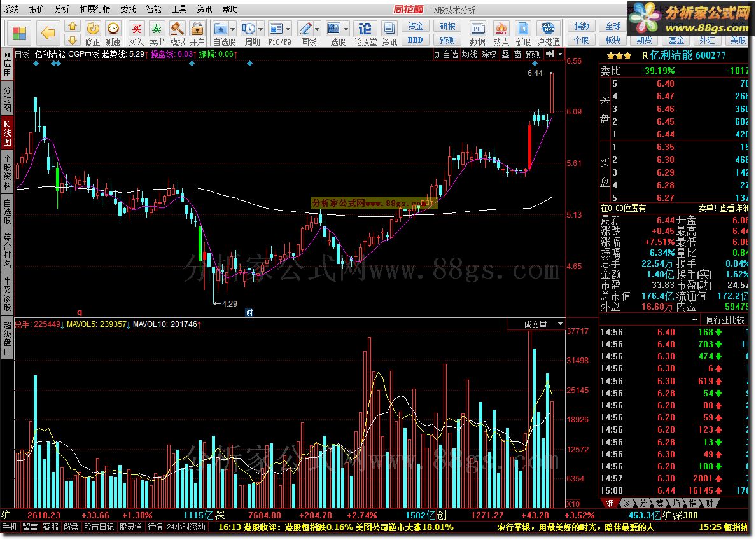
Task: Open the 扩展行情 menu
Action: click(x=95, y=9)
